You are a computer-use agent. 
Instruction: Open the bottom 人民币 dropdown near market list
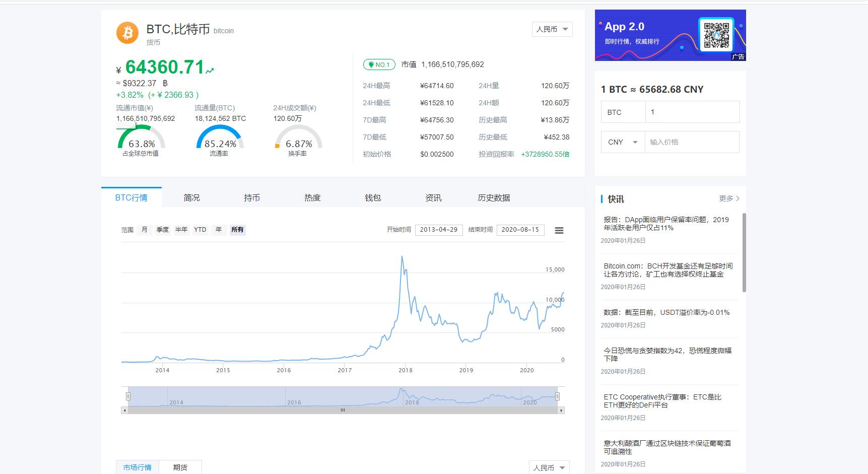(x=549, y=467)
